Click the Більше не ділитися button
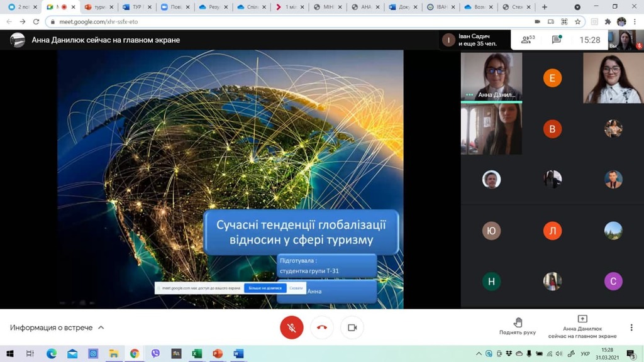This screenshot has width=644, height=362. 265,288
